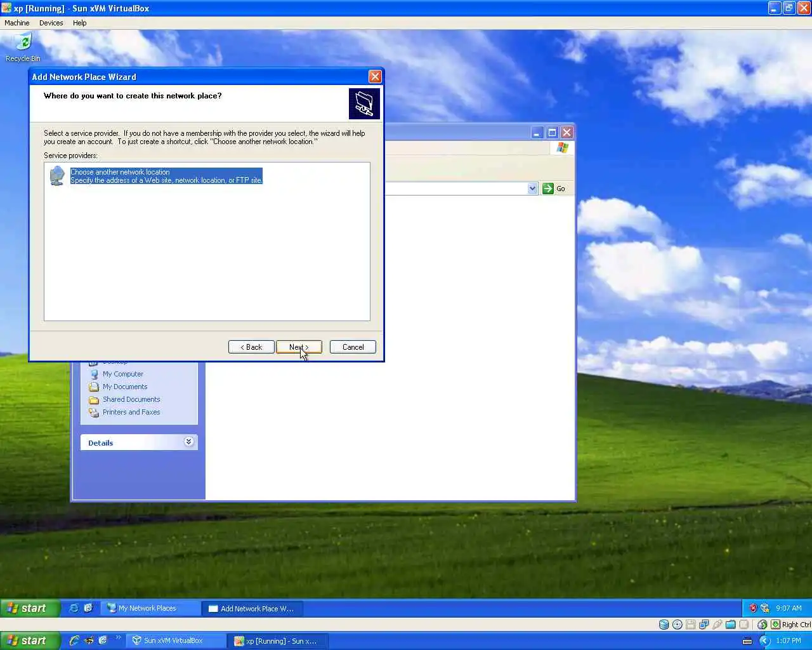Click guest clock showing 9:07 AM
This screenshot has height=650, width=812.
click(789, 608)
